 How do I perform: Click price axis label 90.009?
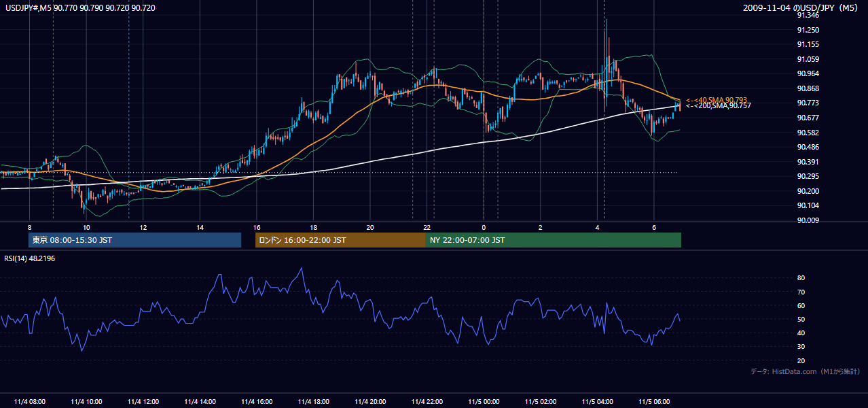click(808, 220)
